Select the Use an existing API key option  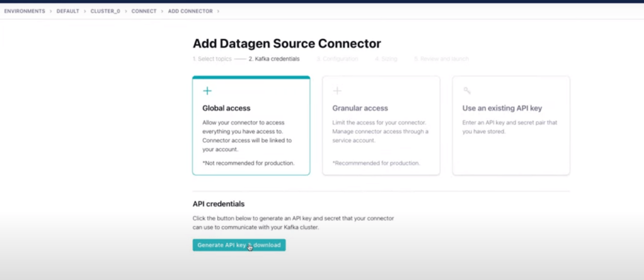tap(510, 126)
